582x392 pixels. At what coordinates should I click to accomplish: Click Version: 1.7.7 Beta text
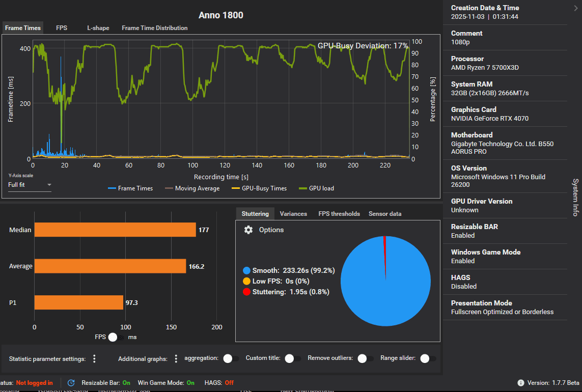pos(553,383)
